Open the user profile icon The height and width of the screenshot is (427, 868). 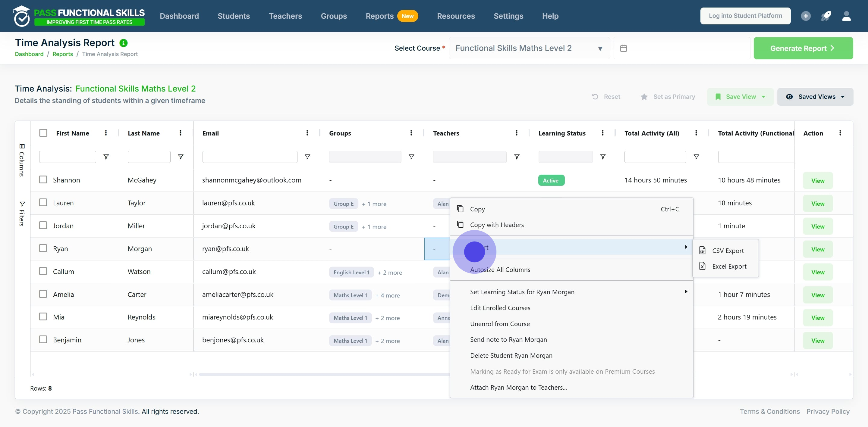point(846,16)
